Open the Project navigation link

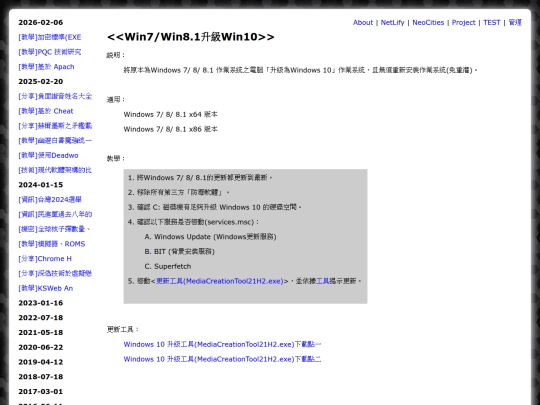[463, 22]
